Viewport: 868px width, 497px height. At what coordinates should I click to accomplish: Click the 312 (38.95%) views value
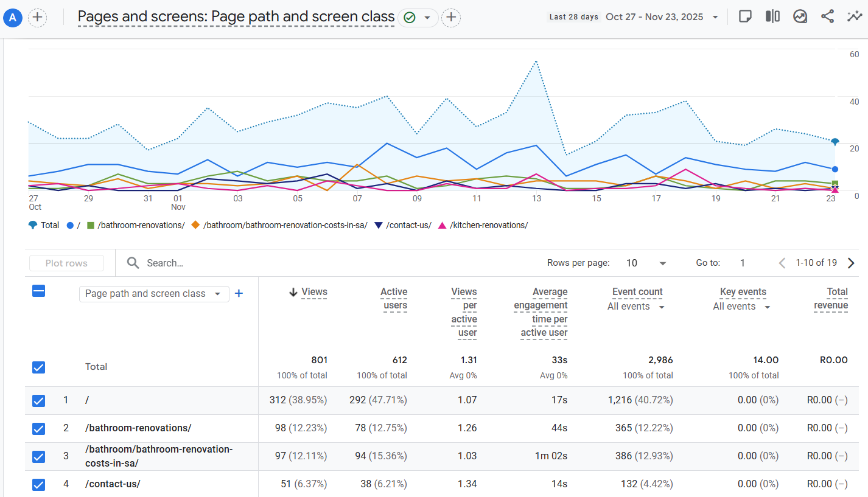pos(298,400)
